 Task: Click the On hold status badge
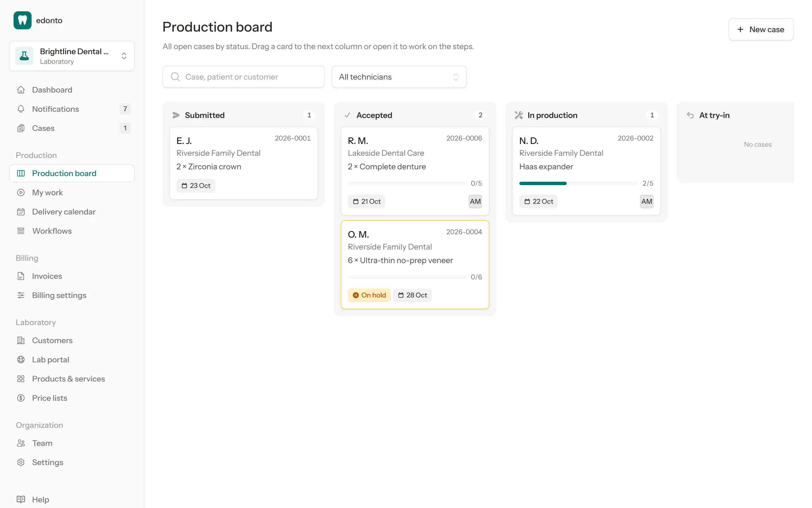tap(369, 295)
